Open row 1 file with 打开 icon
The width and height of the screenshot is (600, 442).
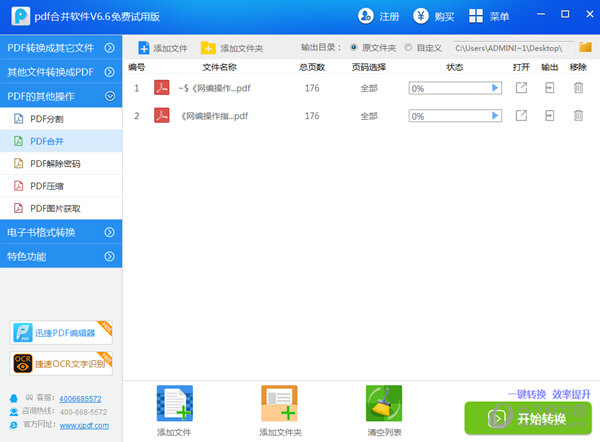pos(521,88)
